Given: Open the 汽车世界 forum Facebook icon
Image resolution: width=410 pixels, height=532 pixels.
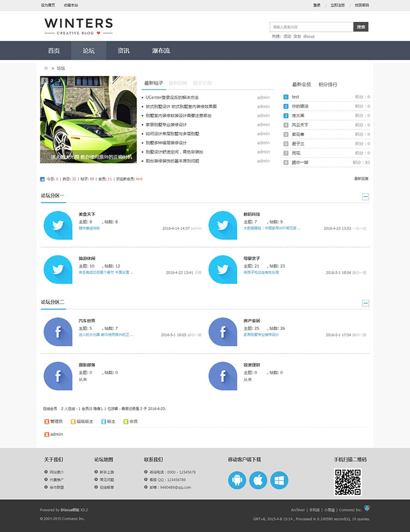Looking at the screenshot, I should [57, 332].
